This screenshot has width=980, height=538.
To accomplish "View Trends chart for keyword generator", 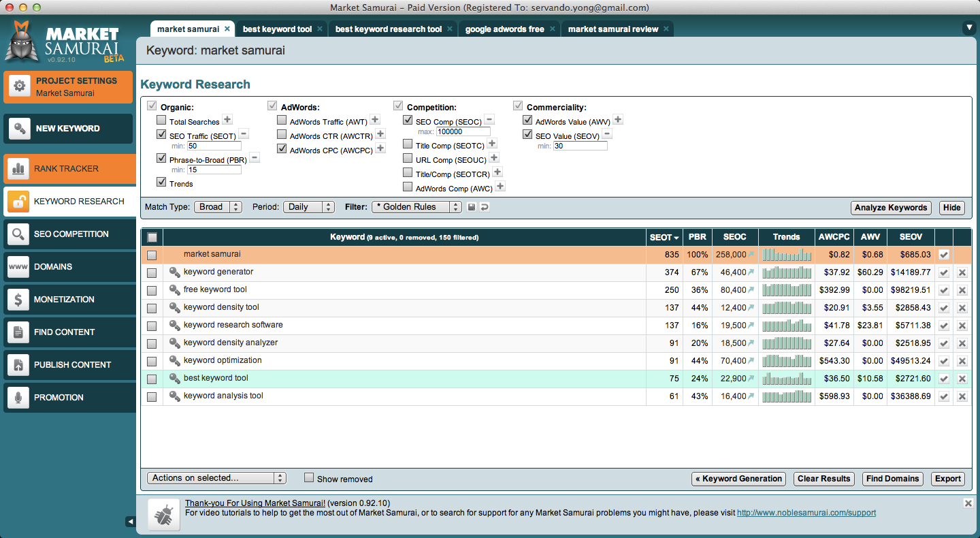I will (x=787, y=272).
